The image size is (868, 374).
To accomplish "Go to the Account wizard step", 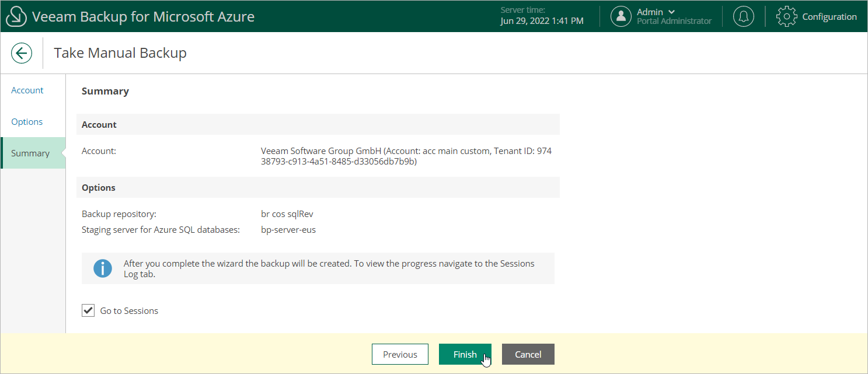I will [27, 90].
